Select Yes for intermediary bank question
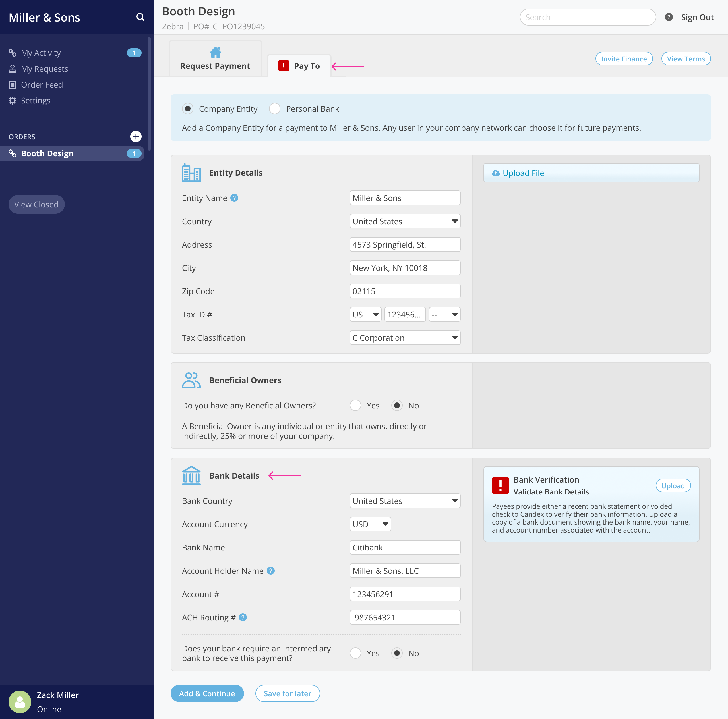 (355, 653)
